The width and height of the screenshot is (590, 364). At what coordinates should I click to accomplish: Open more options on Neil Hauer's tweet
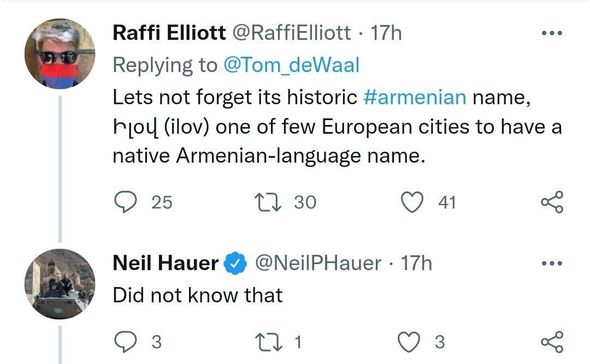(x=552, y=263)
